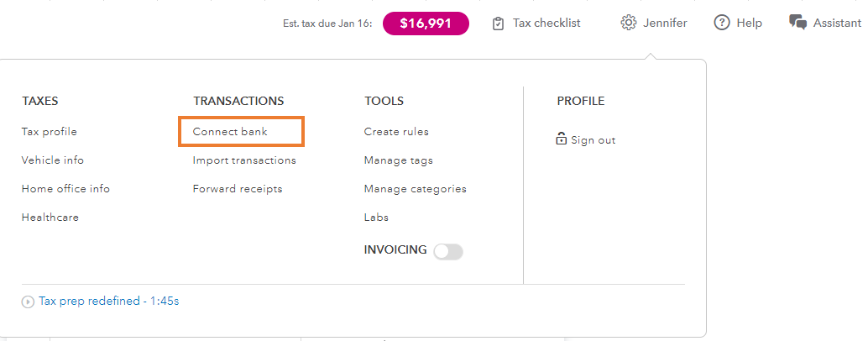This screenshot has width=868, height=341.
Task: Open Labs under Tools
Action: pyautogui.click(x=376, y=218)
